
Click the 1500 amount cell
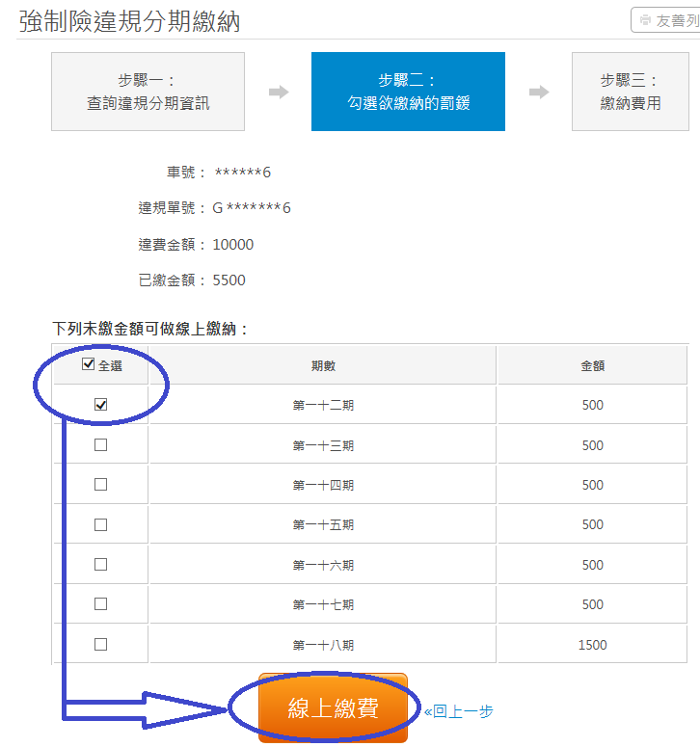(592, 645)
